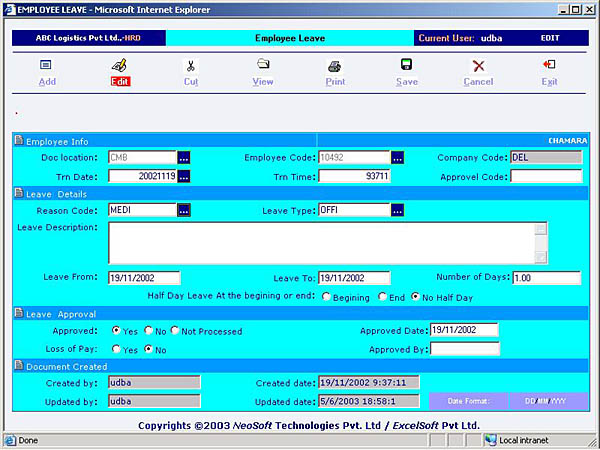Select Not Processed radio button
600x450 pixels.
click(x=174, y=330)
